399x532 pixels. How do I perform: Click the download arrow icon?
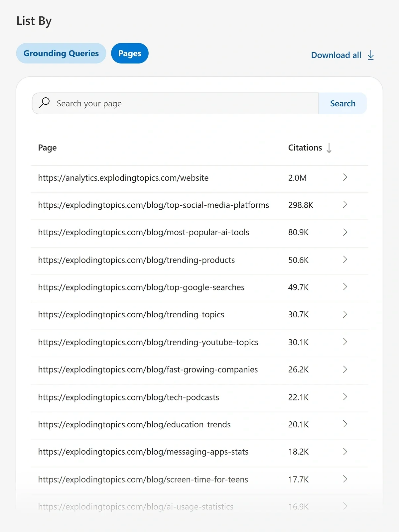coord(371,55)
